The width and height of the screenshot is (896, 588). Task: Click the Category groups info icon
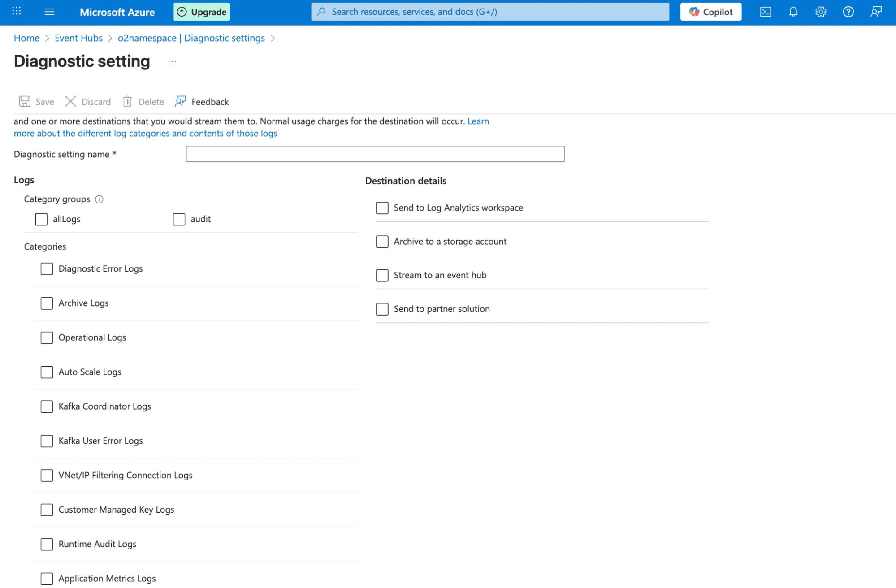coord(100,199)
